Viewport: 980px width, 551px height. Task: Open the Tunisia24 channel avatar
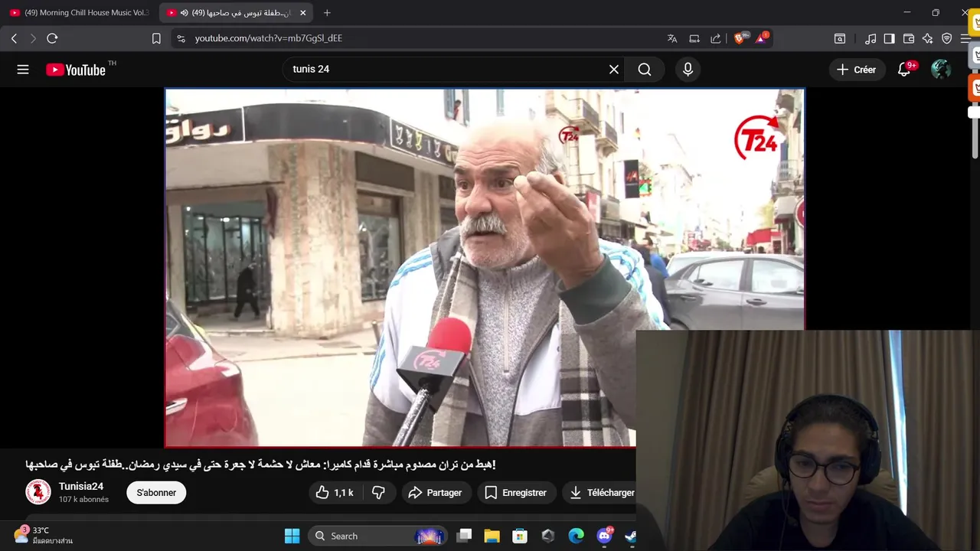38,492
